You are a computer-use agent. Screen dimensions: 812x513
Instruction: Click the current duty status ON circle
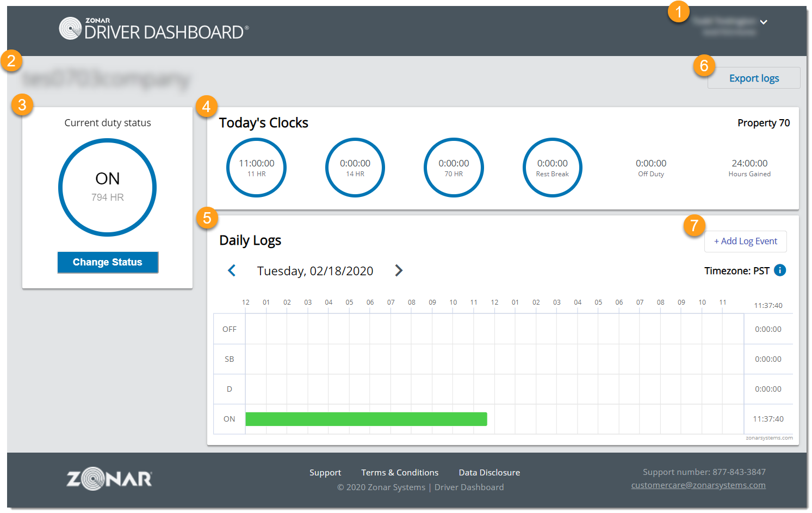(x=107, y=187)
